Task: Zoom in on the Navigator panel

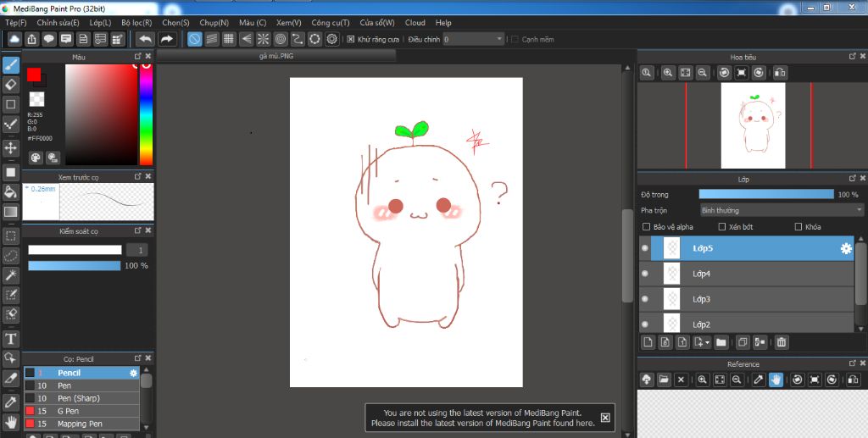Action: click(668, 73)
